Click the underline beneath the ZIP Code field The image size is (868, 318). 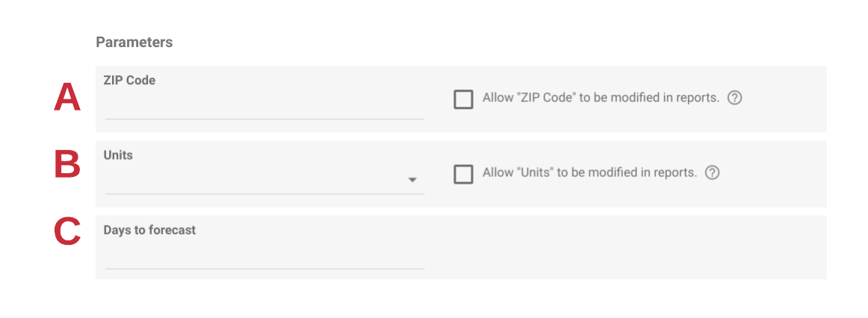pyautogui.click(x=264, y=119)
